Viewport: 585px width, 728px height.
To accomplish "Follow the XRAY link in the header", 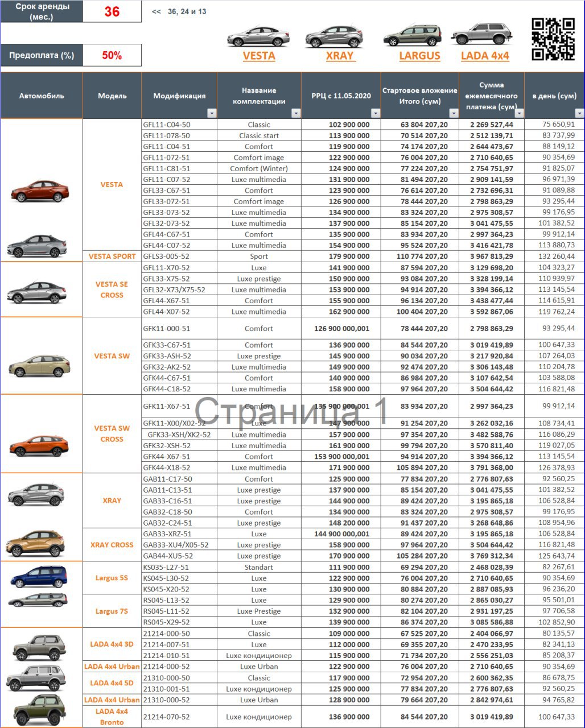I will point(340,56).
